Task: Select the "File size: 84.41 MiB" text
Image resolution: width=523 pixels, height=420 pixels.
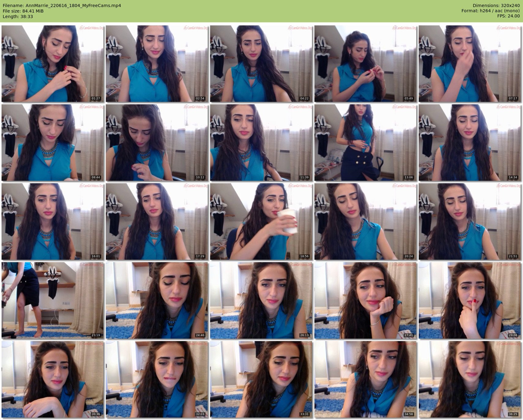Action: click(23, 11)
